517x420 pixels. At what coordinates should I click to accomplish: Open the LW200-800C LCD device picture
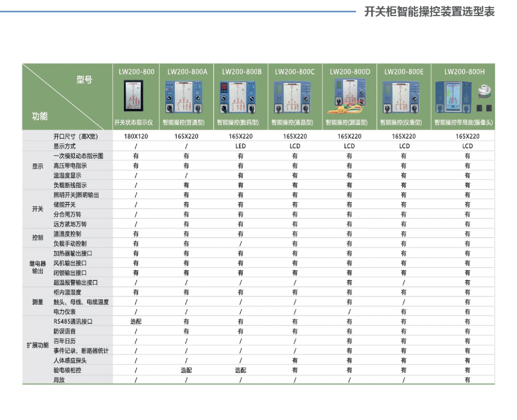(x=292, y=97)
